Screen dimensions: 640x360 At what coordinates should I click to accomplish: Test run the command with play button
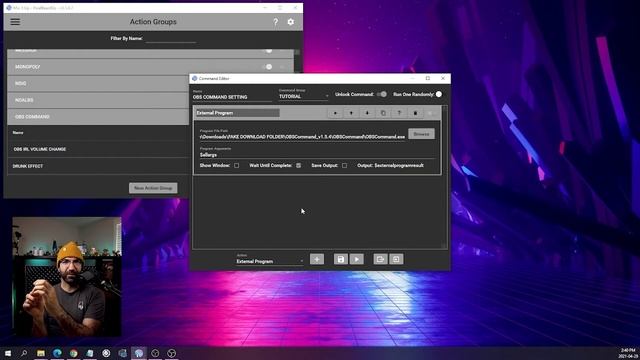click(x=356, y=259)
